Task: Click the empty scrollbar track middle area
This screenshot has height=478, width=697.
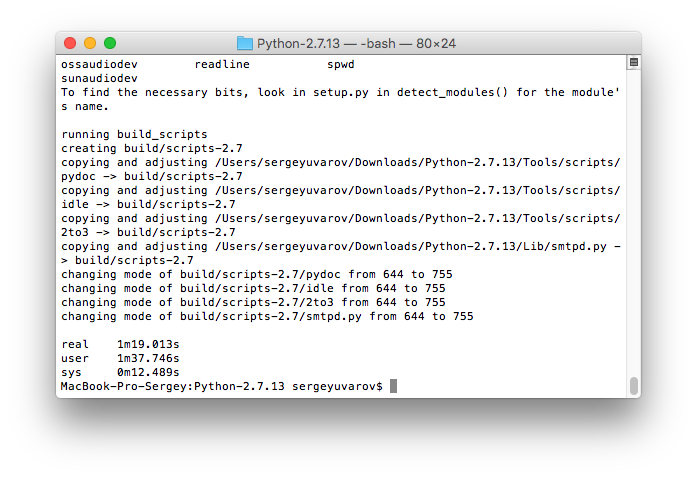Action: click(x=633, y=220)
